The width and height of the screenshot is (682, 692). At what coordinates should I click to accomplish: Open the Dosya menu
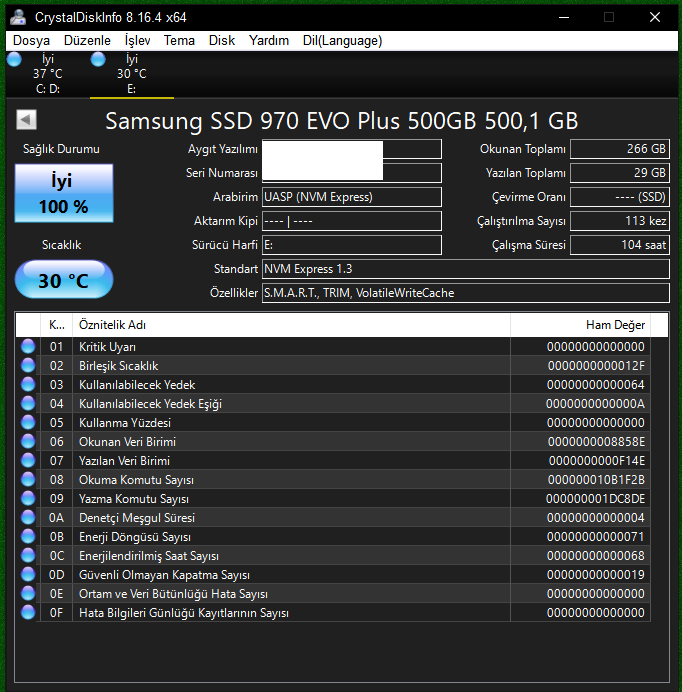31,41
